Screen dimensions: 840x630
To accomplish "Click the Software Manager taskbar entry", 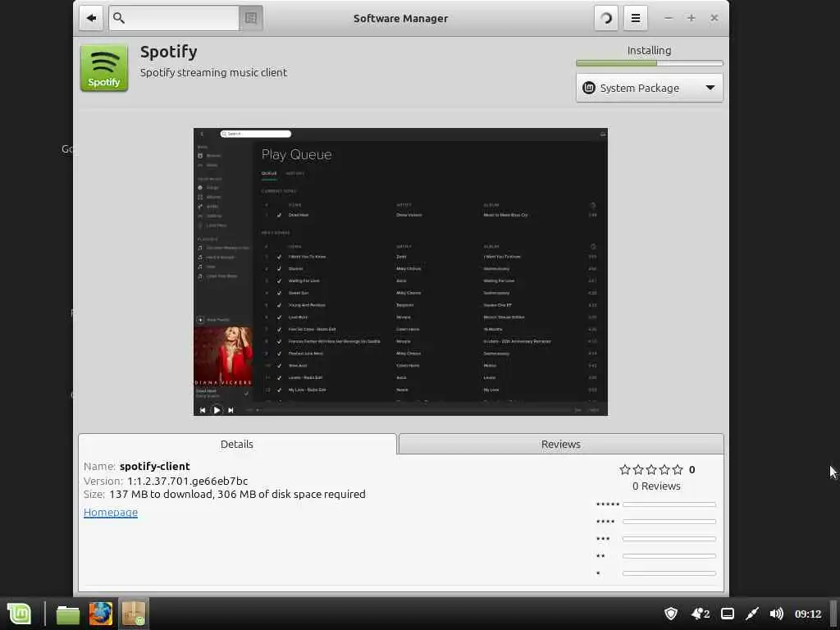I will click(134, 614).
